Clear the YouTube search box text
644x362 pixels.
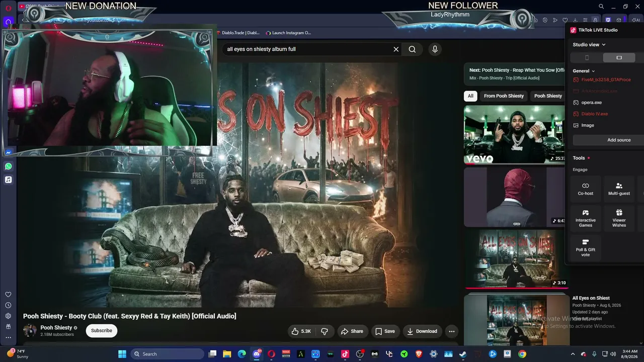point(396,49)
